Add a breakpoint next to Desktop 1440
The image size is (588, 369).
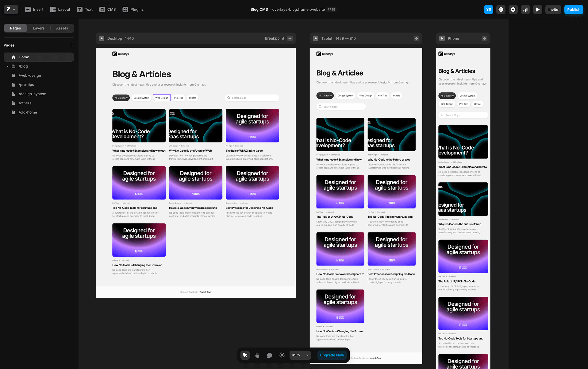point(290,38)
